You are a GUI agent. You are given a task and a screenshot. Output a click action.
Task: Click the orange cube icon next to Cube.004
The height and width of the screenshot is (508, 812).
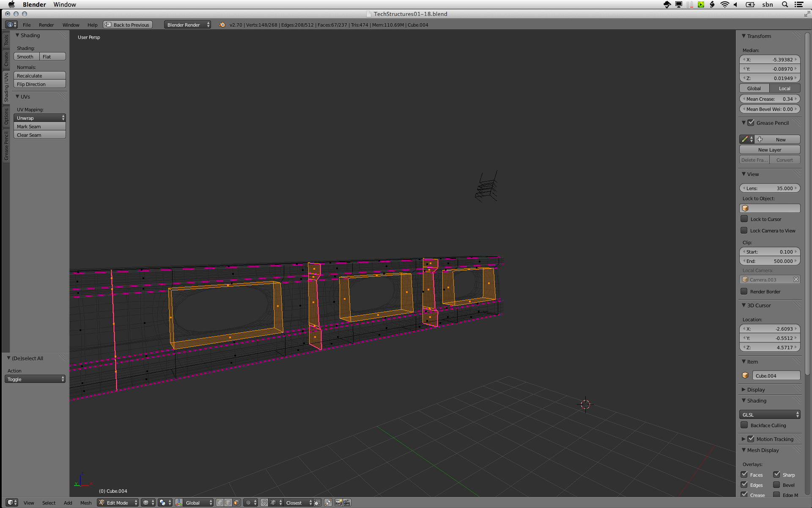click(x=745, y=375)
